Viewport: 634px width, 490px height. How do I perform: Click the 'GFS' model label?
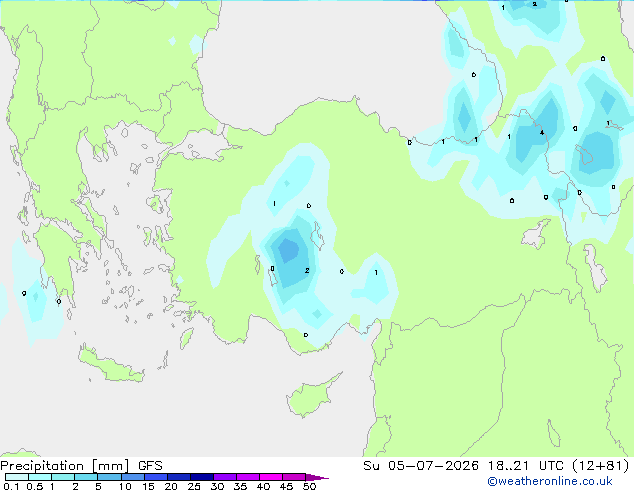click(x=150, y=466)
